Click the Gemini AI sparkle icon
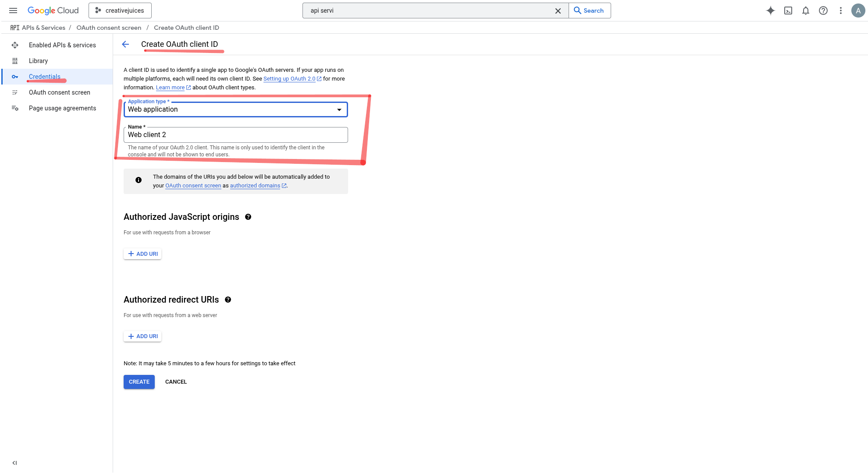 point(770,11)
